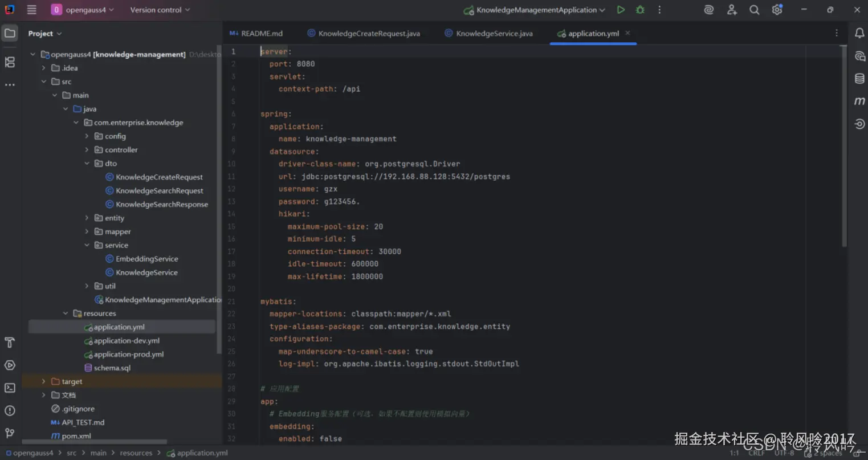
Task: Open the Database tool window
Action: pyautogui.click(x=859, y=79)
